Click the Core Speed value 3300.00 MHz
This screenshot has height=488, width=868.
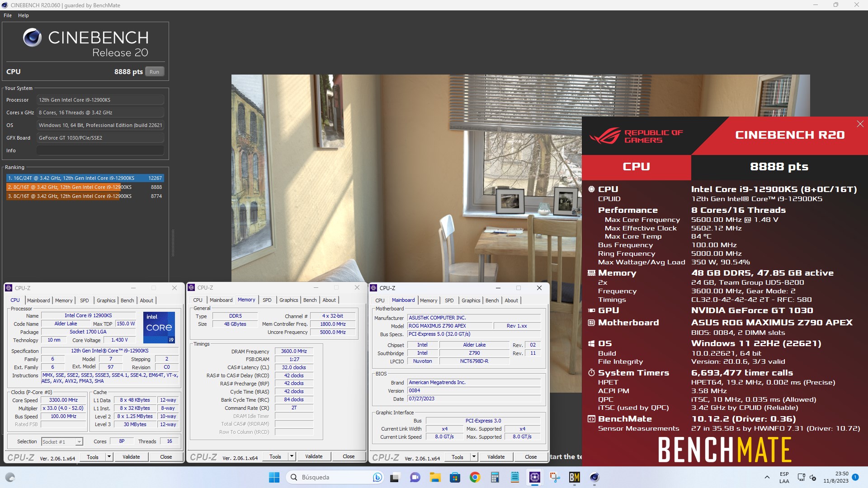(63, 400)
